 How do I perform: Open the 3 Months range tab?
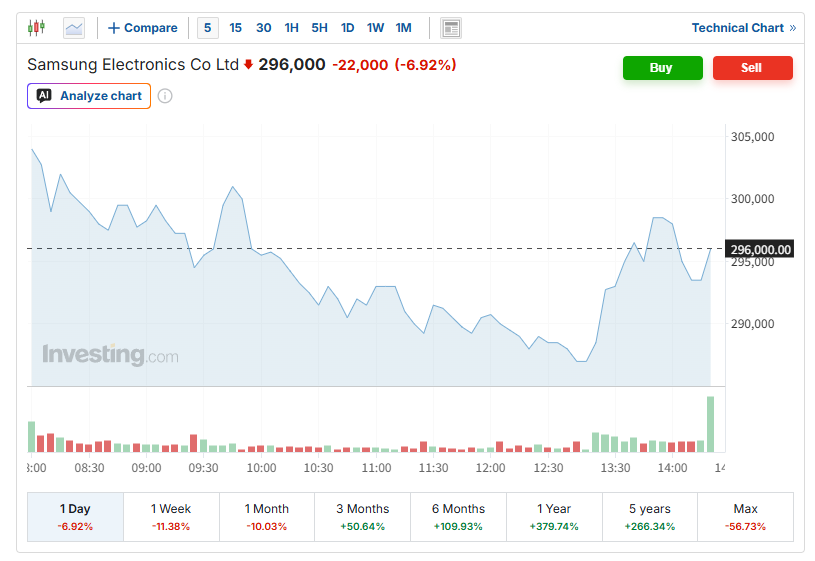(362, 517)
